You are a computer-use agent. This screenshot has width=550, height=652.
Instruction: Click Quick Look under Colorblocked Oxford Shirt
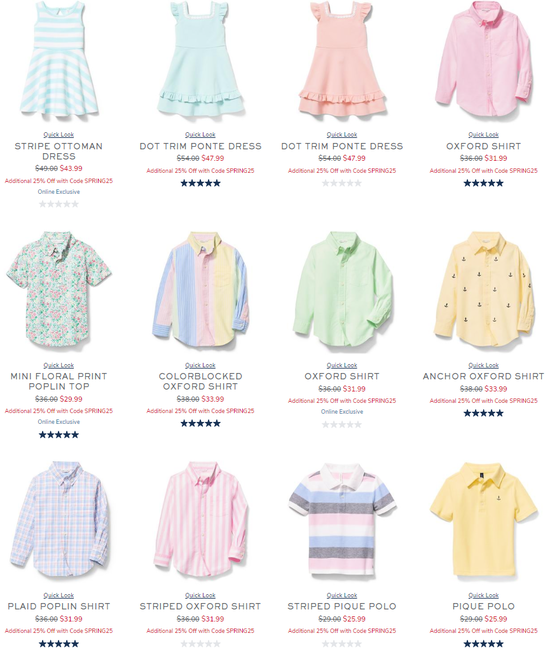click(x=200, y=366)
